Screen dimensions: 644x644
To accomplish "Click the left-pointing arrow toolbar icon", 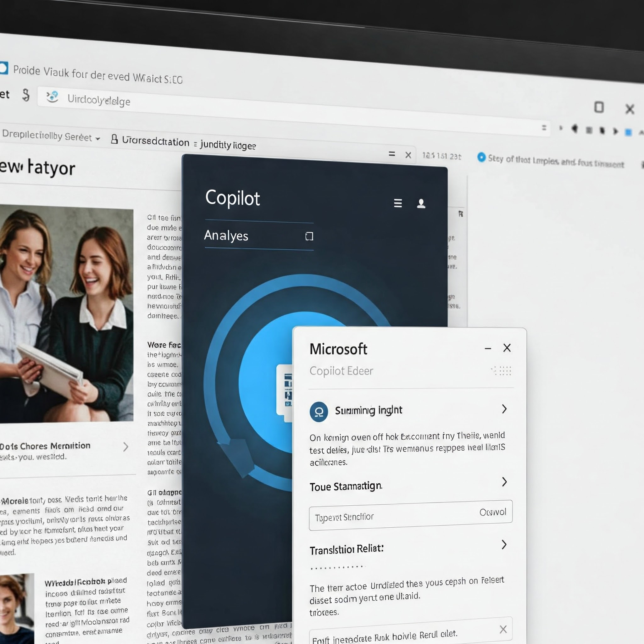I will [x=575, y=128].
